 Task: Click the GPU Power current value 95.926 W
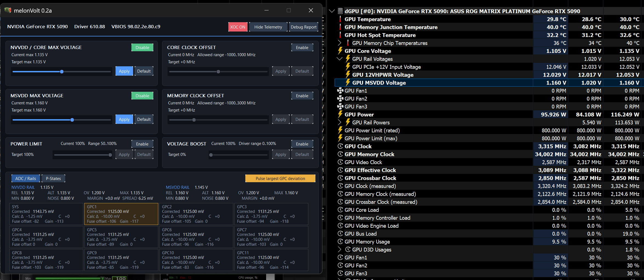(553, 115)
